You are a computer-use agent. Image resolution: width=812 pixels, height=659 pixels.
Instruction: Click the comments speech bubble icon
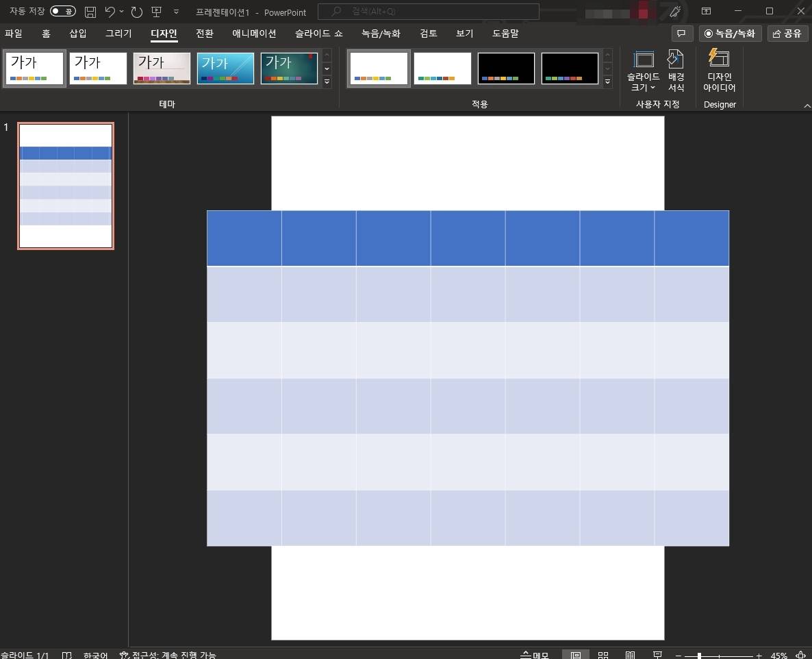click(682, 34)
